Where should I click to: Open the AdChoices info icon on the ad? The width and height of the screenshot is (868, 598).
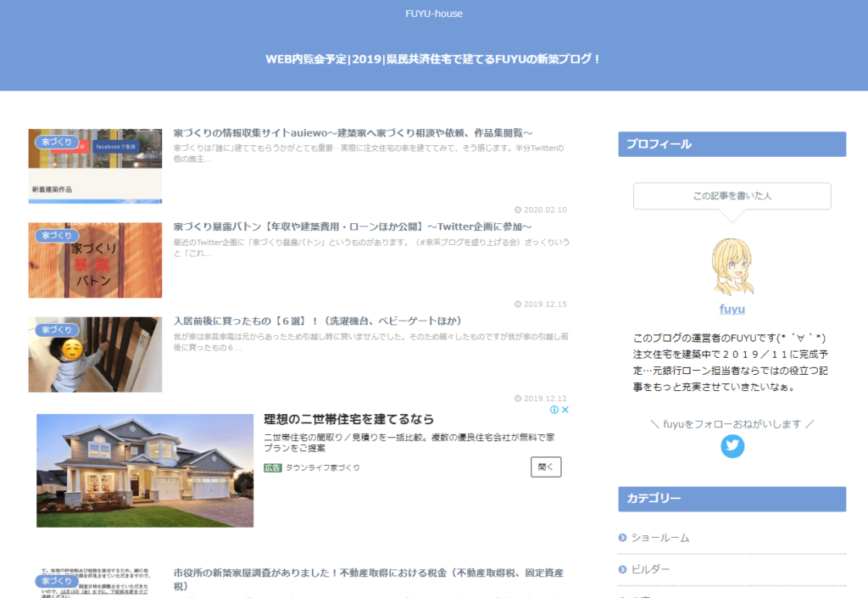[554, 410]
